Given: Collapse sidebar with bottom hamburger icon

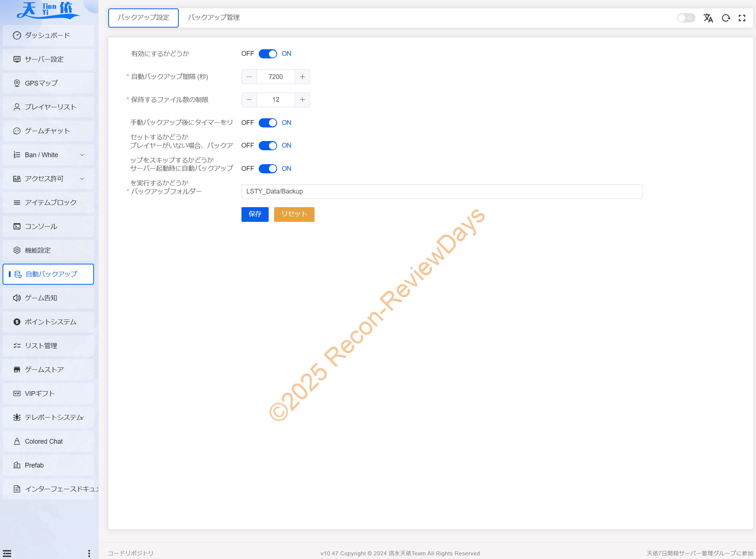Looking at the screenshot, I should (x=7, y=553).
